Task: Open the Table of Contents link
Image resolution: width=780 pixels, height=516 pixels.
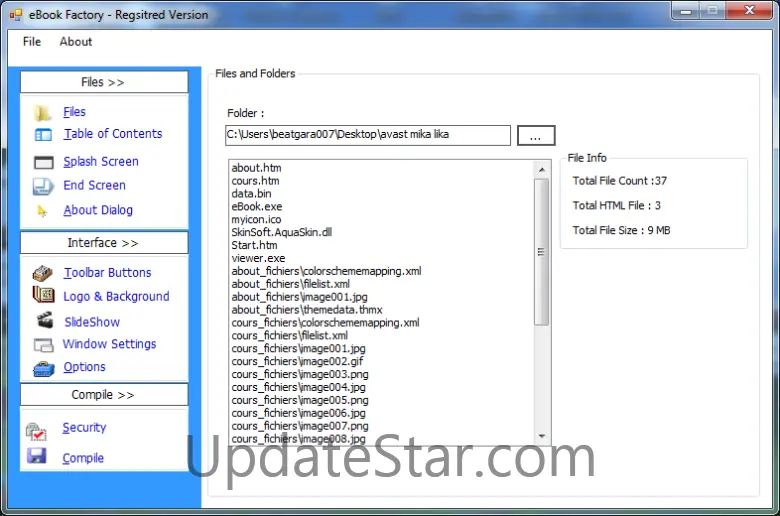Action: pyautogui.click(x=113, y=134)
